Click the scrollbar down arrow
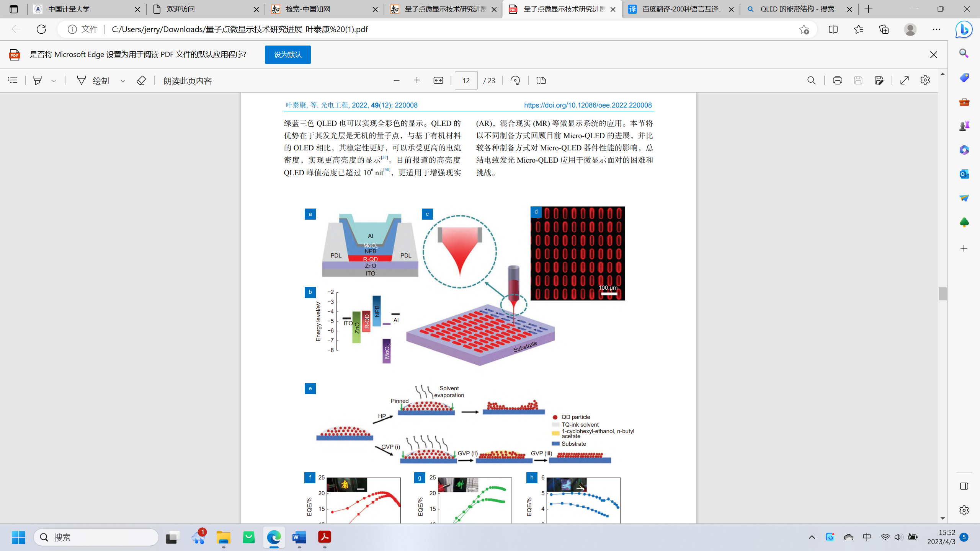Screen dimensions: 980x551 (942, 518)
